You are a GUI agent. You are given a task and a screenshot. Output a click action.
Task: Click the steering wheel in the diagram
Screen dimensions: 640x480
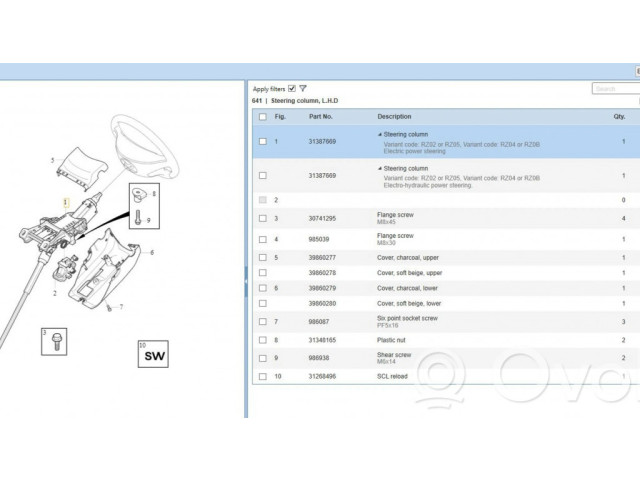[148, 140]
